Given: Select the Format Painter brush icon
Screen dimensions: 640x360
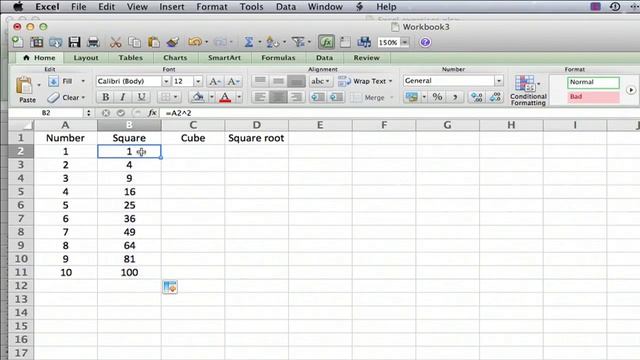Looking at the screenshot, I should click(173, 42).
